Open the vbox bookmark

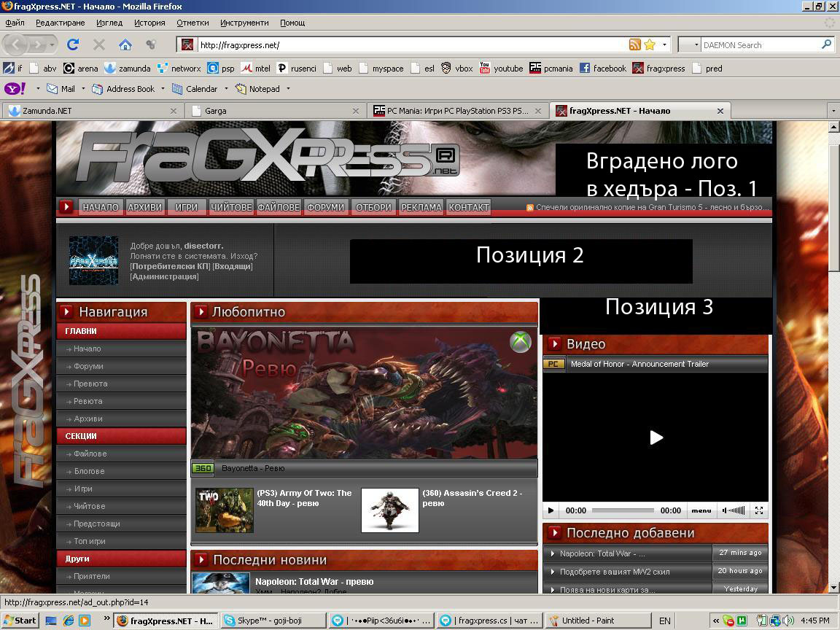pos(457,68)
